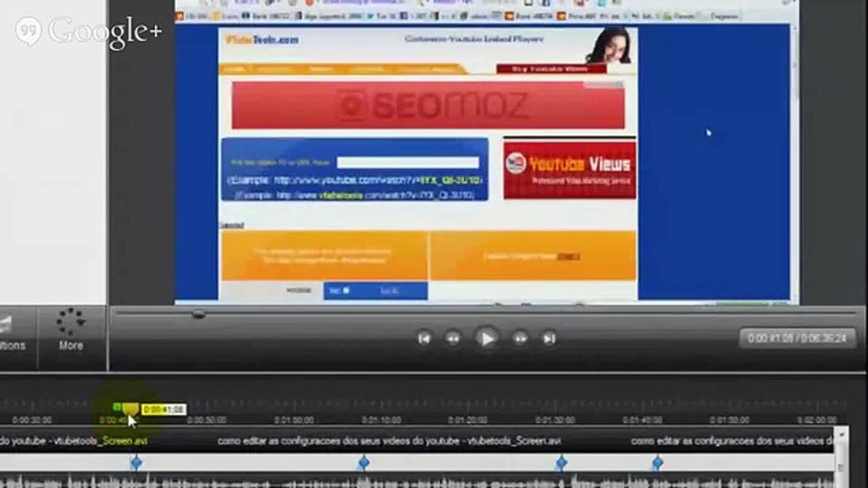Select the clip label beginning "do youtube"
This screenshot has width=868, height=488.
click(x=73, y=441)
